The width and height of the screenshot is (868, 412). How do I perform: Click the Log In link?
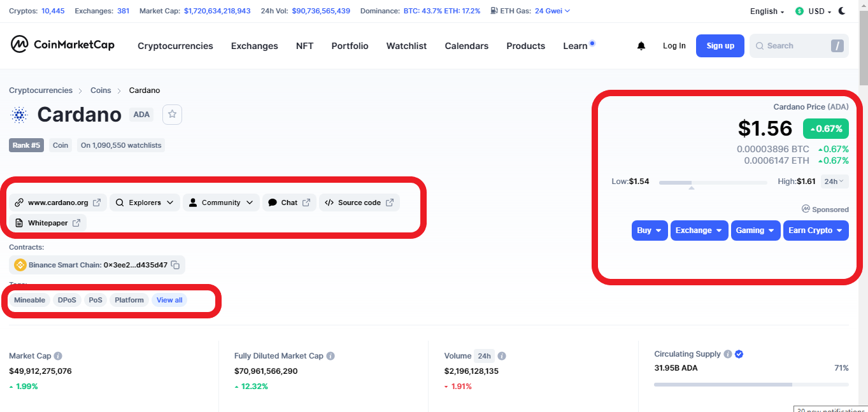(x=674, y=46)
